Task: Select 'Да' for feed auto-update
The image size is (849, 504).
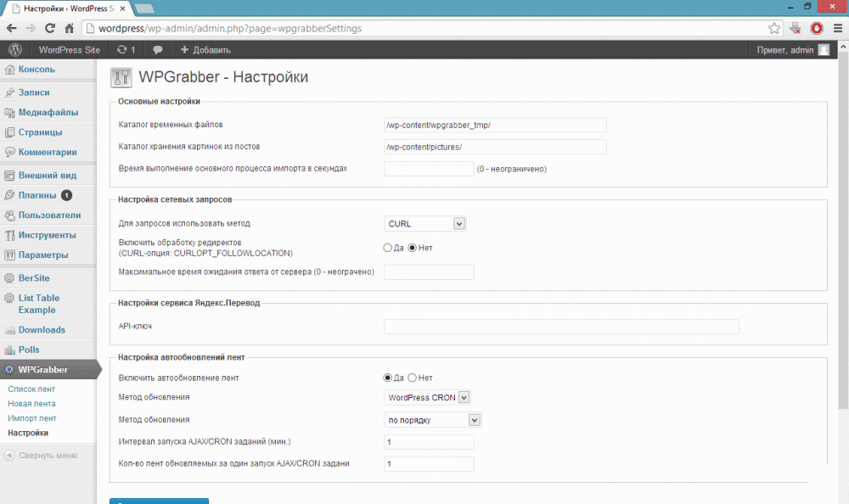Action: 388,378
